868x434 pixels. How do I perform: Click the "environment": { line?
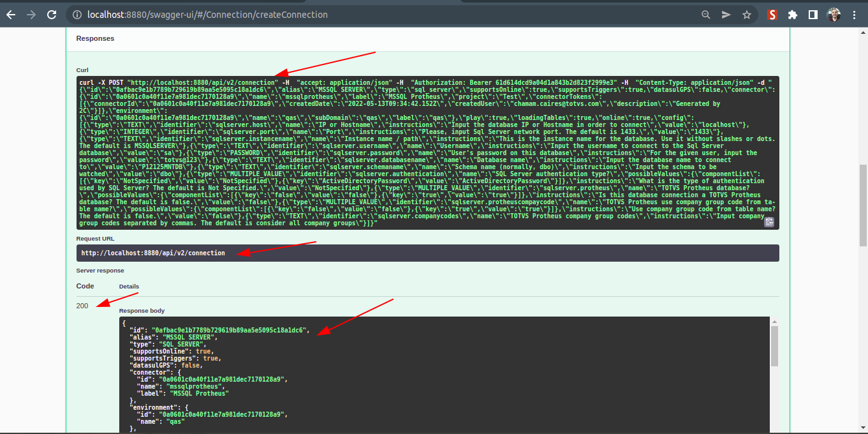pos(159,407)
